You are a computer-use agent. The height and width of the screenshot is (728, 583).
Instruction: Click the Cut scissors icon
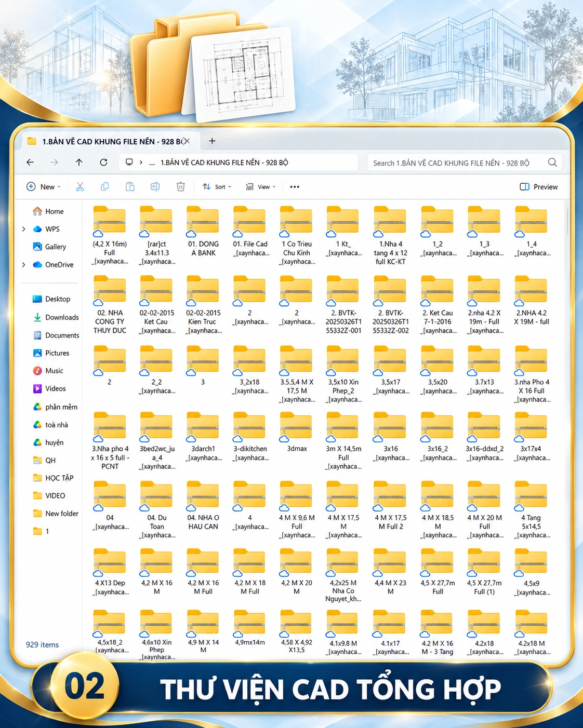[80, 187]
